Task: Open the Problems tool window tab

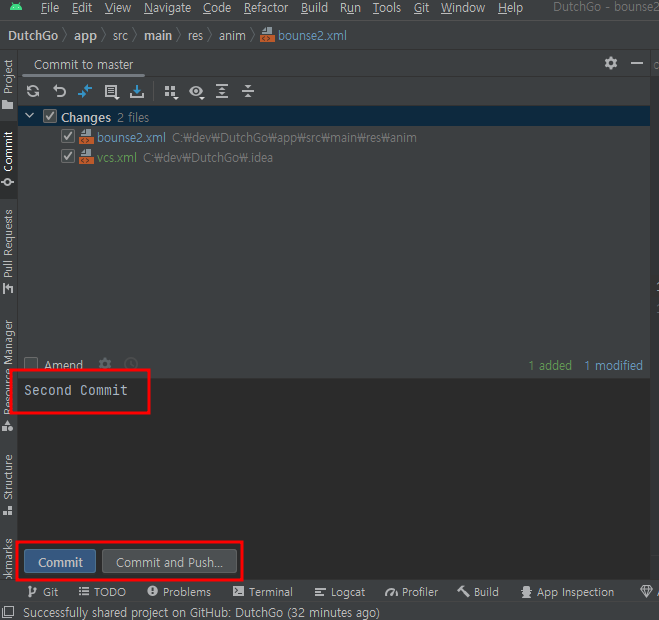Action: (179, 592)
